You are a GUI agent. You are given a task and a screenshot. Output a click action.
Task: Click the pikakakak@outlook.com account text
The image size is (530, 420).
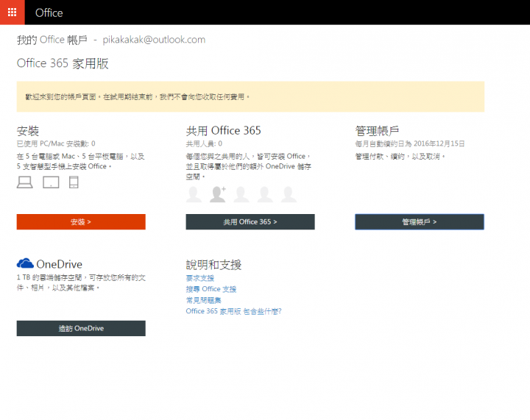coord(154,40)
